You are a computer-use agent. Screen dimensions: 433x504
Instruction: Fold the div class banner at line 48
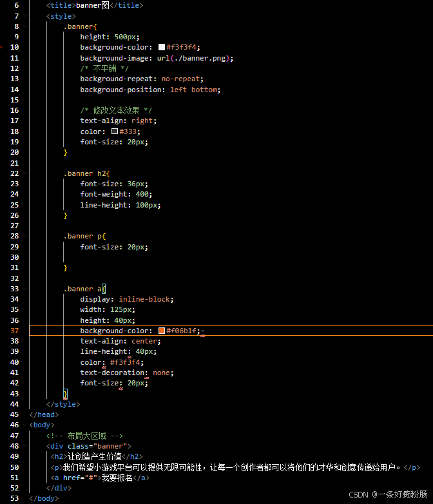point(24,446)
